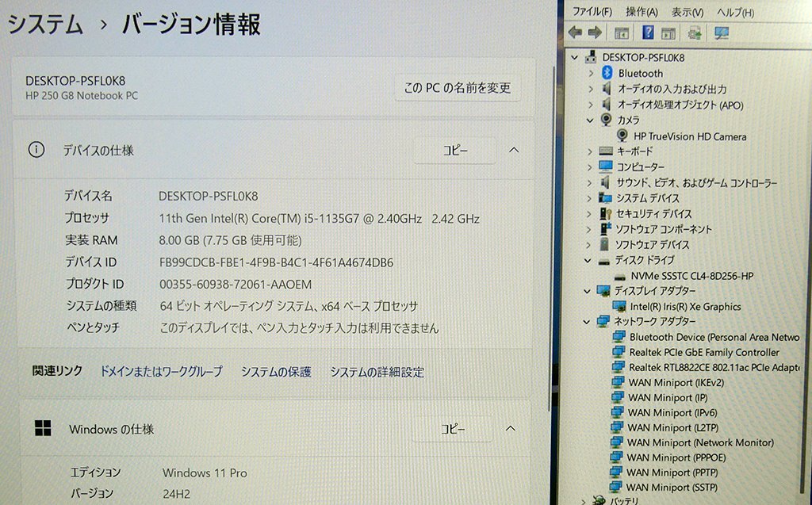Click the Back arrow in Device Manager toolbar
The image size is (812, 505).
(575, 33)
